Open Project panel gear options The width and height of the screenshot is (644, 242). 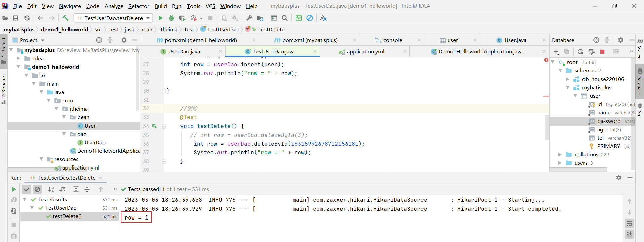124,40
